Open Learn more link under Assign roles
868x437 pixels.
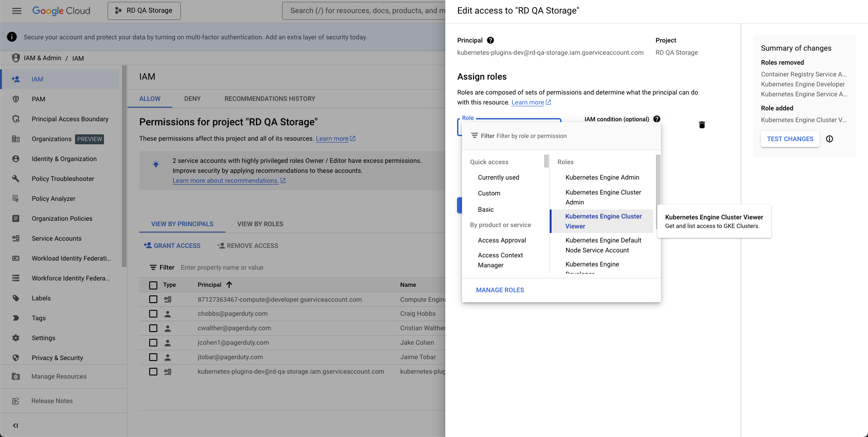point(531,102)
